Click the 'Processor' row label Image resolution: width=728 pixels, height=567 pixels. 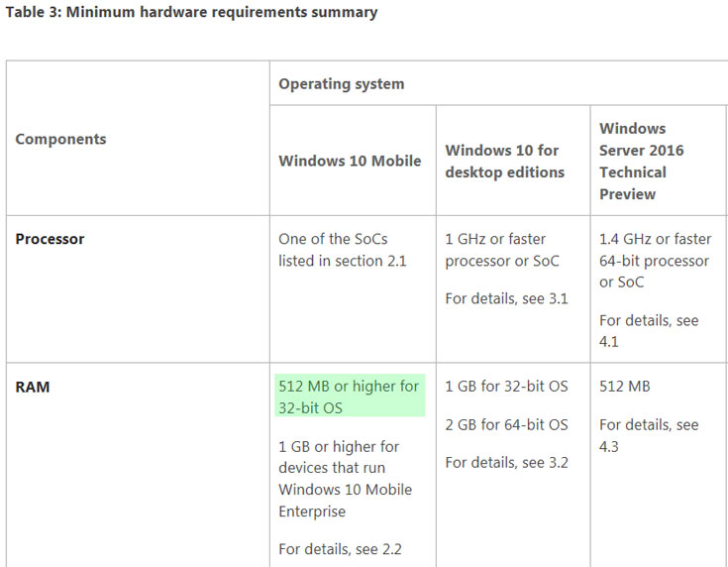pos(50,239)
